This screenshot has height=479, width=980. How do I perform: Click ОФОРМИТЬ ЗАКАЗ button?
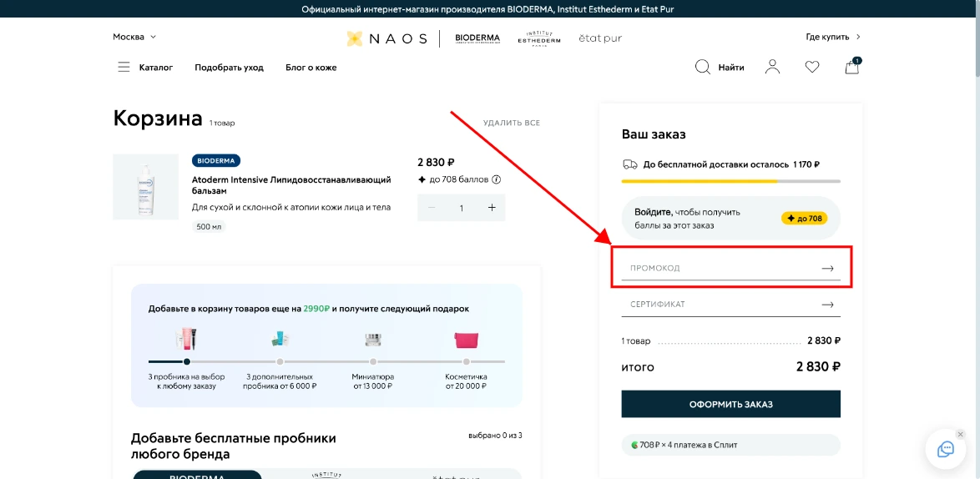pyautogui.click(x=730, y=404)
